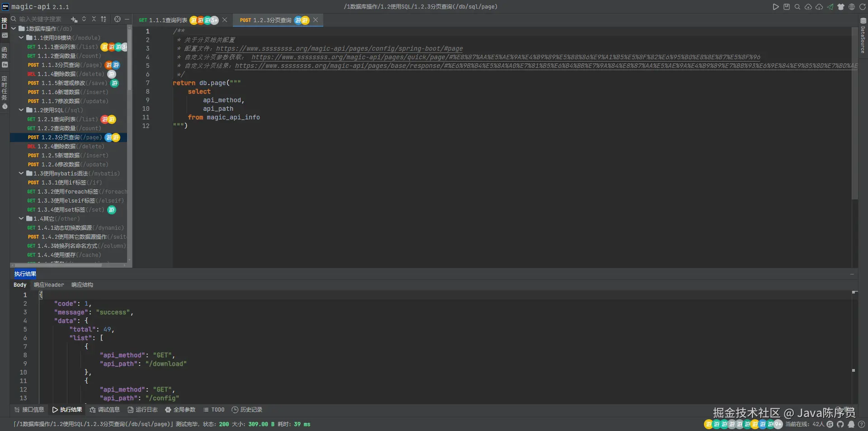Open DEL 1.1.4删除数据 in the tree
The width and height of the screenshot is (868, 431).
(65, 74)
